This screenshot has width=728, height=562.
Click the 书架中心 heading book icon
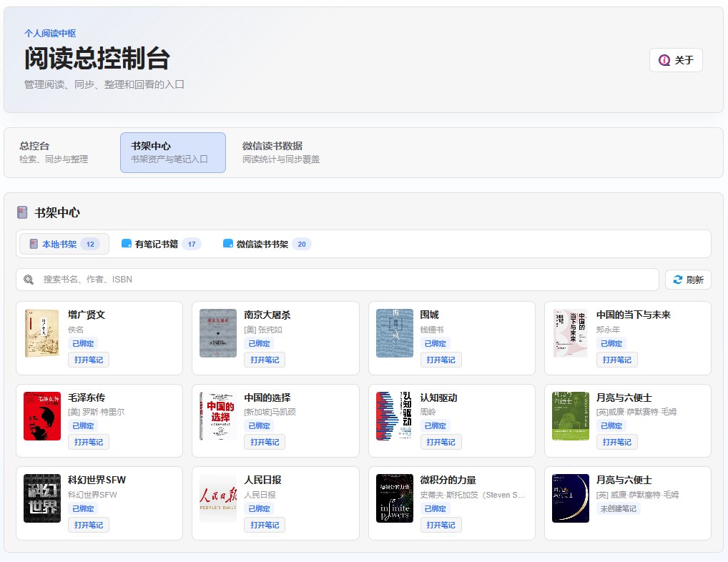pyautogui.click(x=22, y=212)
